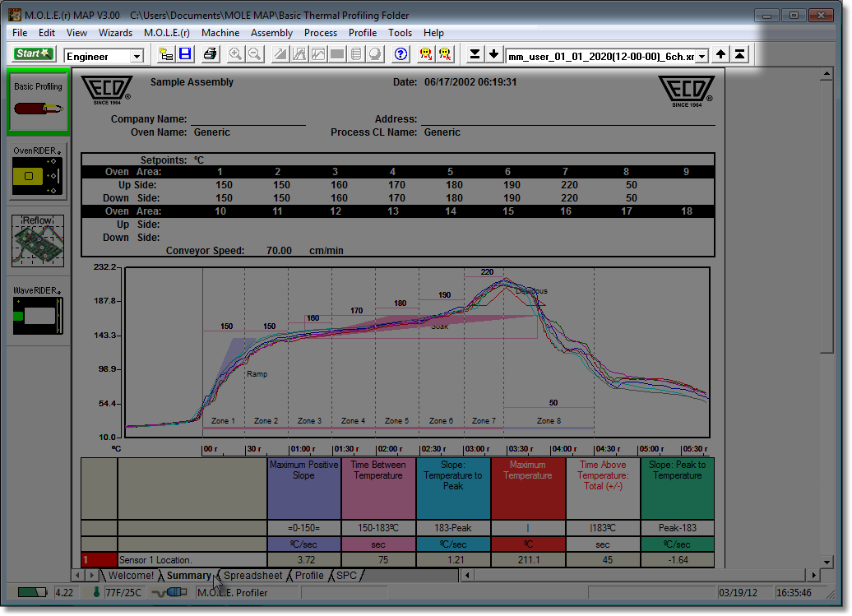Viewport: 852px width, 616px height.
Task: Open the M.O.L.E.(r) menu
Action: pyautogui.click(x=166, y=33)
